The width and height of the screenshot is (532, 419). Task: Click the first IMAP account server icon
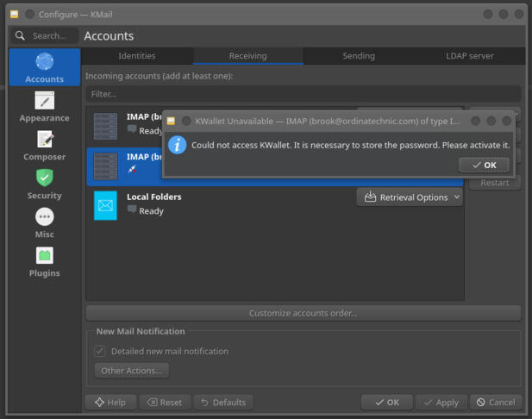tap(105, 126)
